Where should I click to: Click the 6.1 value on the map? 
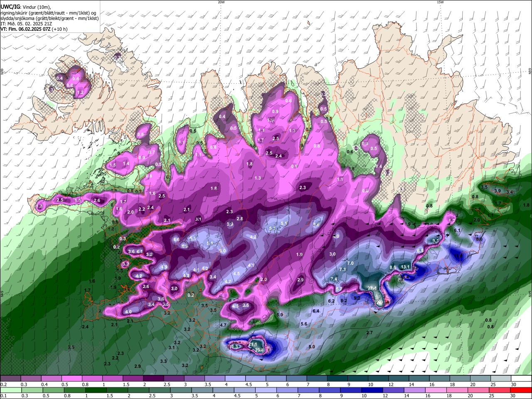(458, 230)
